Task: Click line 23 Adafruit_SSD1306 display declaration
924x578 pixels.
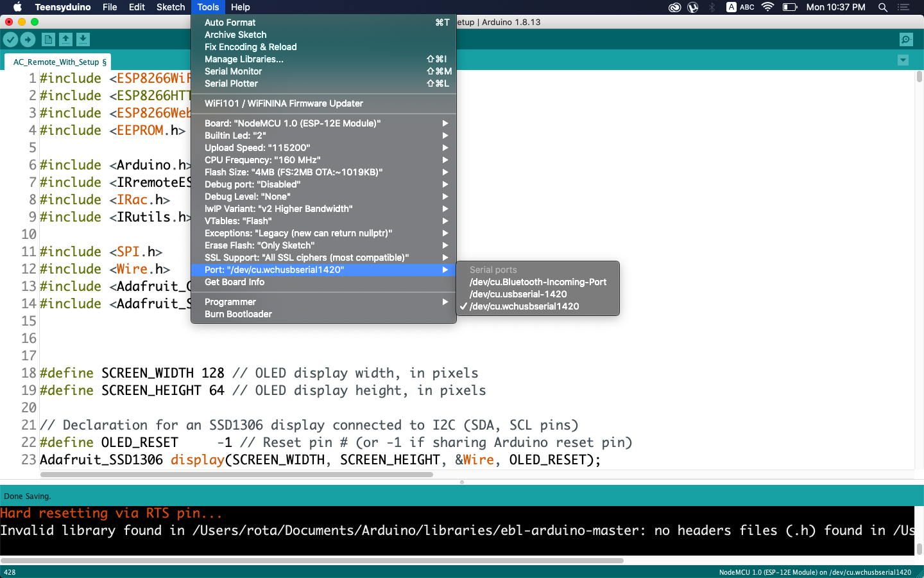Action: (320, 460)
